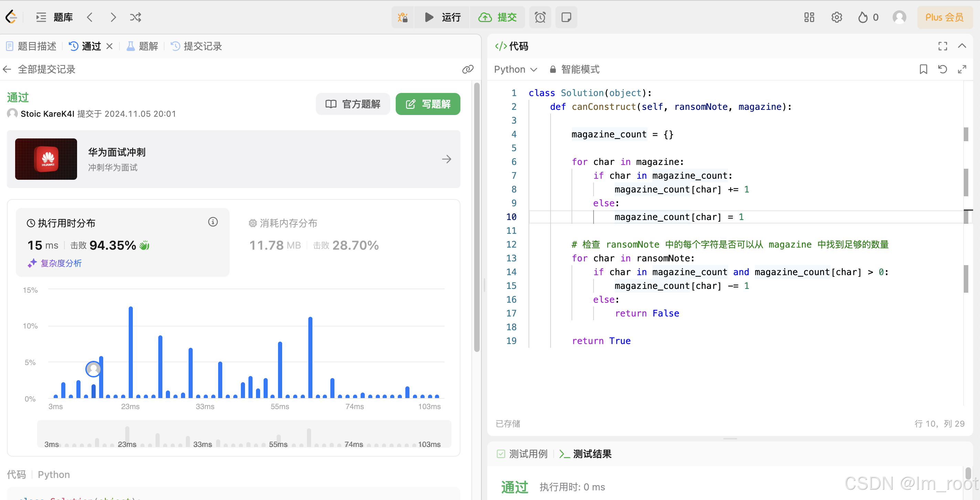Switch to 题目描述 tab
This screenshot has height=500, width=980.
pos(32,46)
